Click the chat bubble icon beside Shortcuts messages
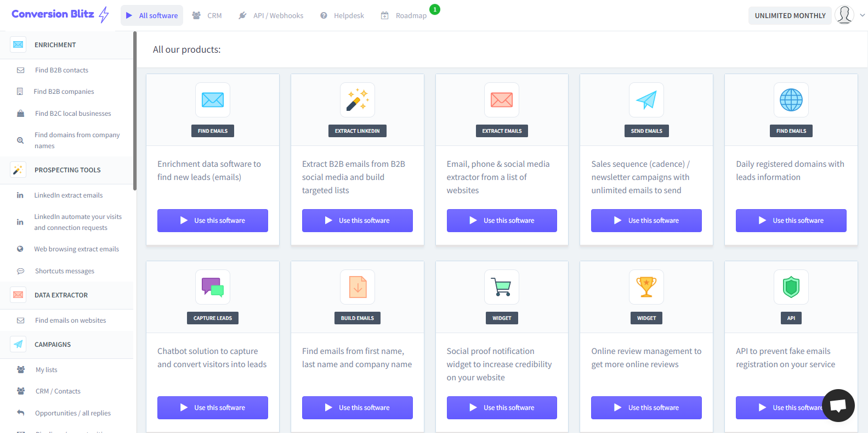Image resolution: width=868 pixels, height=433 pixels. pos(20,271)
